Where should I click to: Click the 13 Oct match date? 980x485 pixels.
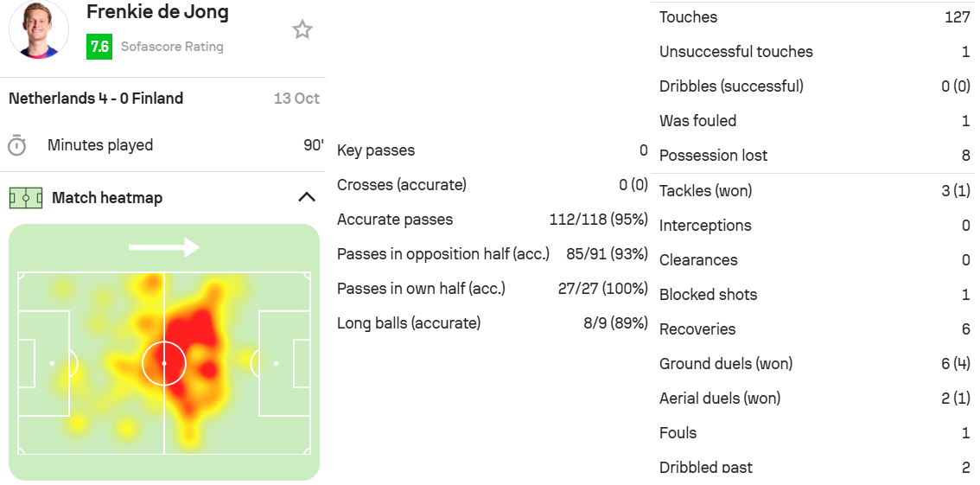[x=296, y=99]
